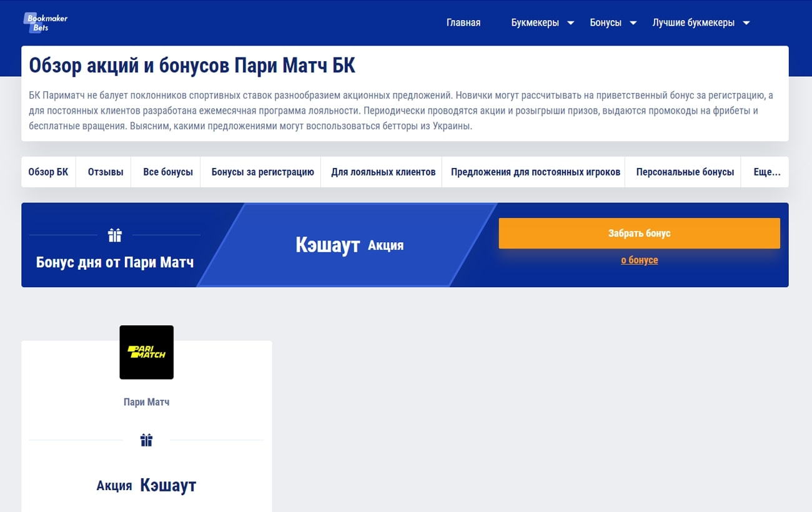Select the Персональные бонусы tab
812x512 pixels.
683,172
